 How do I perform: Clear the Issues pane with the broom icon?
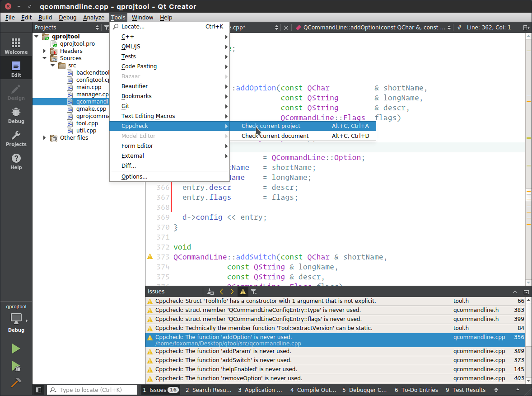[x=210, y=292]
